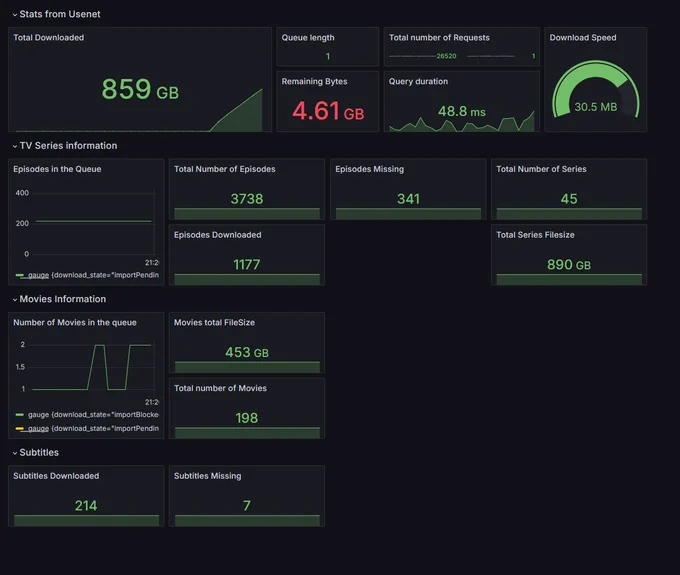Open Number of Movies in the queue title
The height and width of the screenshot is (575, 680).
coord(75,323)
